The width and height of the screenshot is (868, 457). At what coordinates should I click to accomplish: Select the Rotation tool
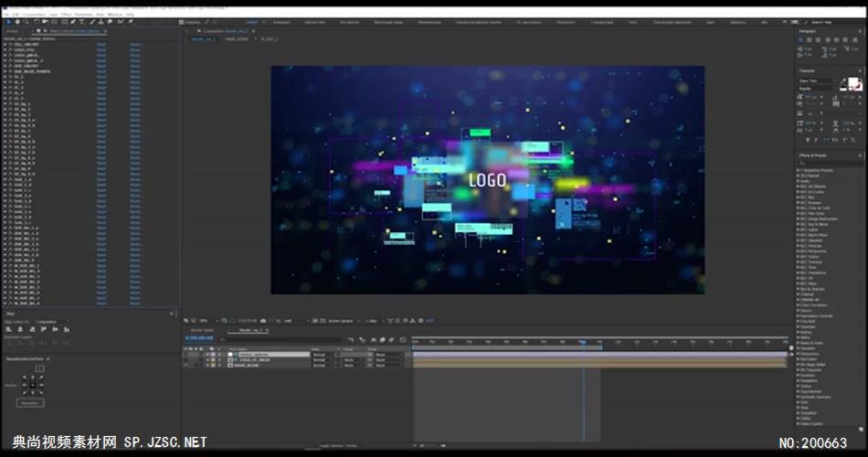point(36,22)
